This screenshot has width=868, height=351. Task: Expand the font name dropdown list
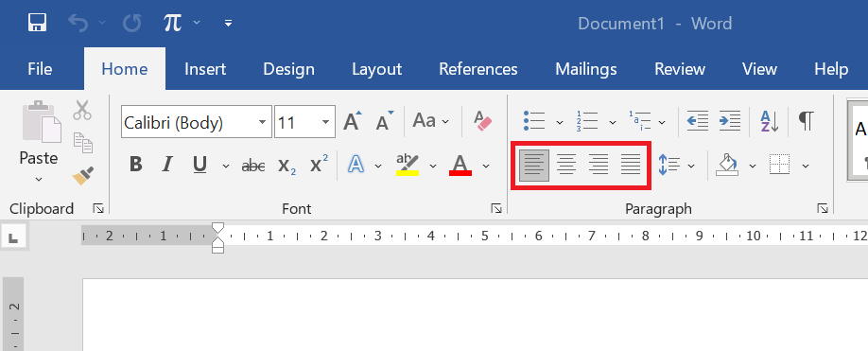(x=263, y=122)
